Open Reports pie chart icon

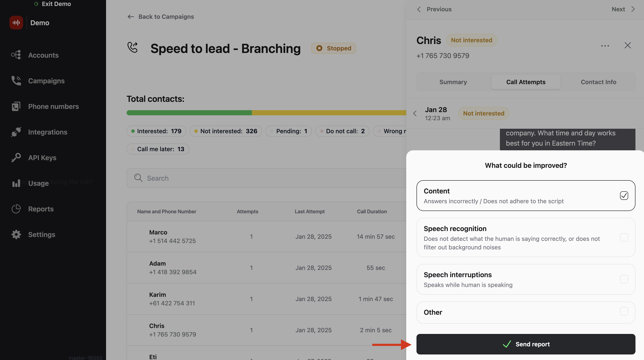click(16, 209)
